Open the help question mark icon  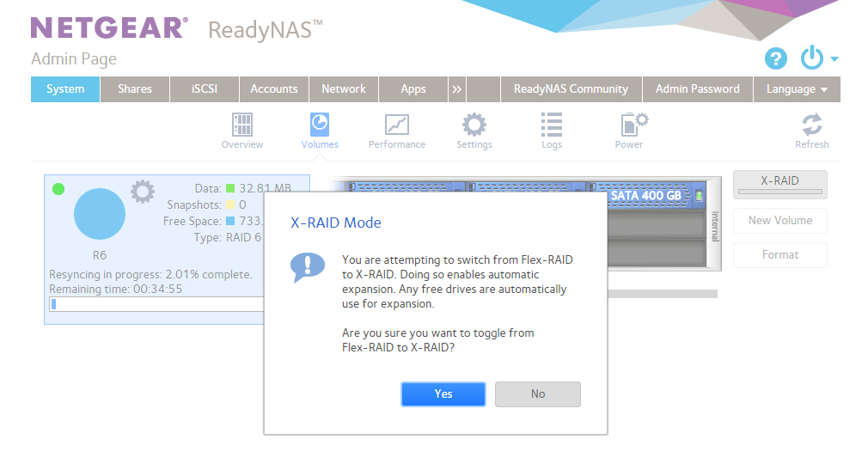pyautogui.click(x=776, y=58)
